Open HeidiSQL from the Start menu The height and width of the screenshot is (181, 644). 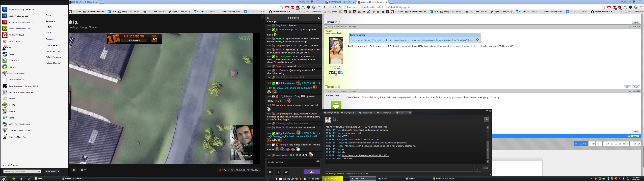point(13,105)
